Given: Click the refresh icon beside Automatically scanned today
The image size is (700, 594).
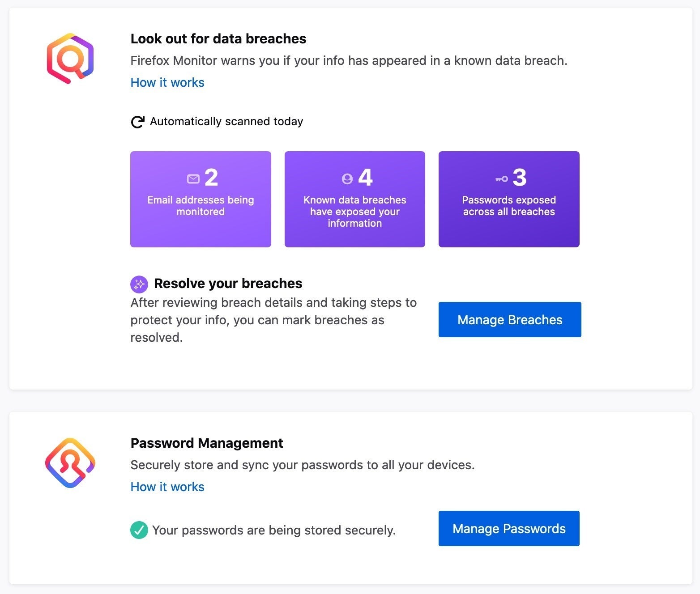Looking at the screenshot, I should 137,122.
